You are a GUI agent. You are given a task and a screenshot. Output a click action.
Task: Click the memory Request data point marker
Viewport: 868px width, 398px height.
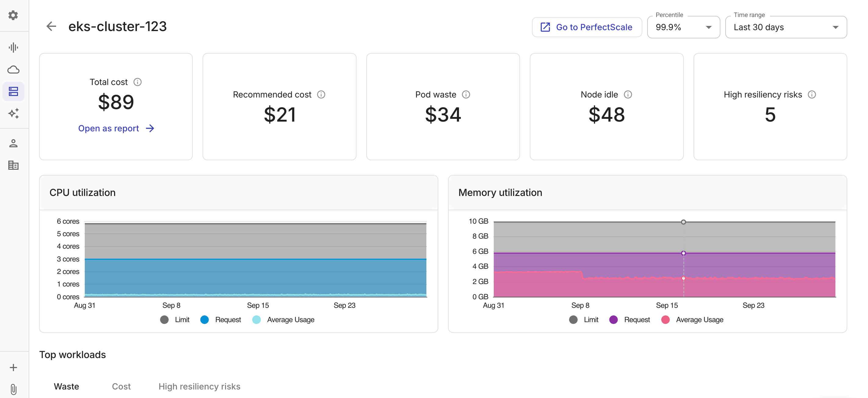pyautogui.click(x=683, y=253)
